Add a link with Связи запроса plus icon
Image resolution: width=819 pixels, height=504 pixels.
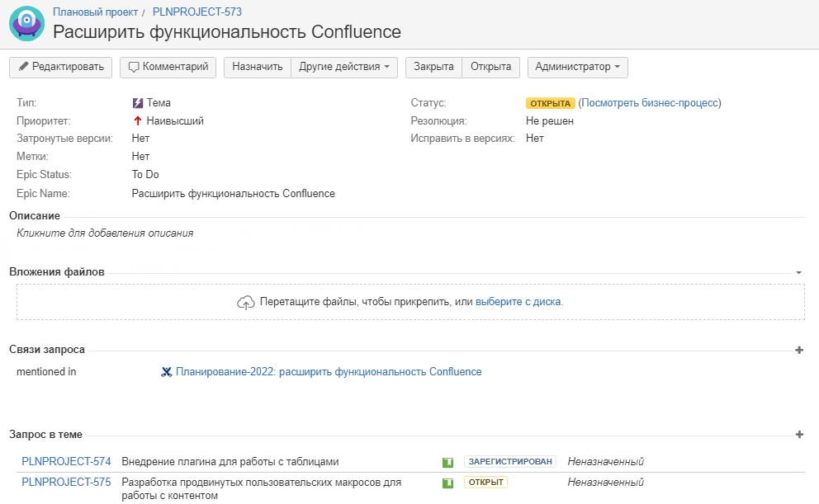pyautogui.click(x=799, y=350)
